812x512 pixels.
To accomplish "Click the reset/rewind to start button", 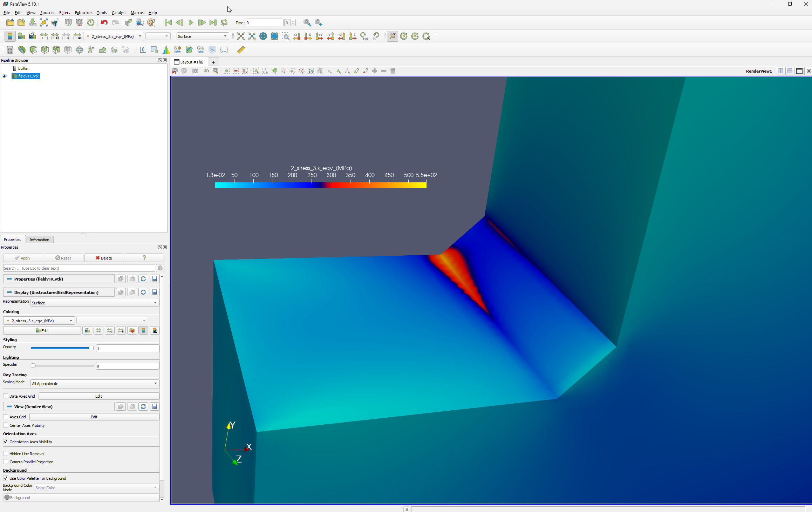I will click(x=169, y=22).
